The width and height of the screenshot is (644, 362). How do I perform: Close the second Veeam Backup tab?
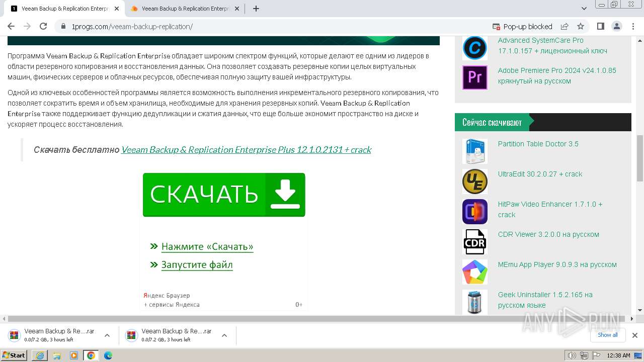click(237, 9)
